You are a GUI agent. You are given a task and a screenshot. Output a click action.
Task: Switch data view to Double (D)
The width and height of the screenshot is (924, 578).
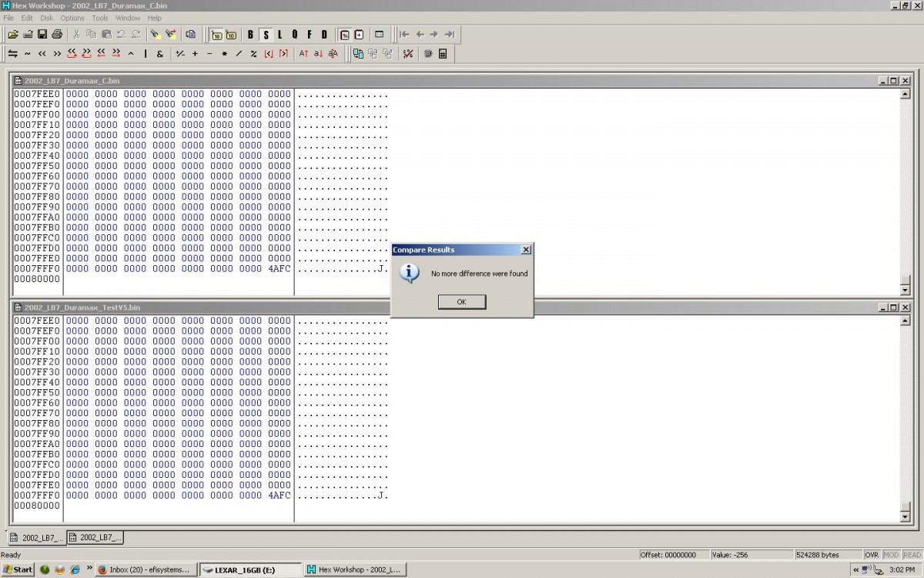coord(324,34)
